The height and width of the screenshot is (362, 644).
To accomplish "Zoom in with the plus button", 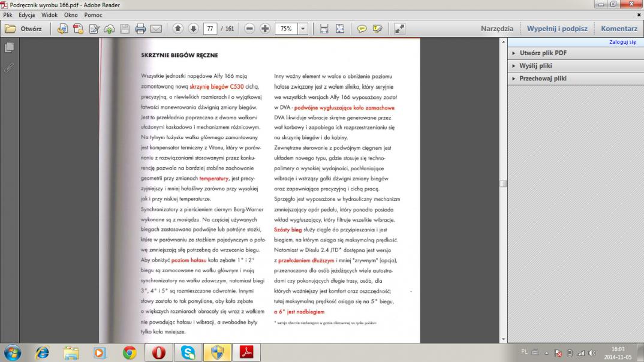I will 264,29.
